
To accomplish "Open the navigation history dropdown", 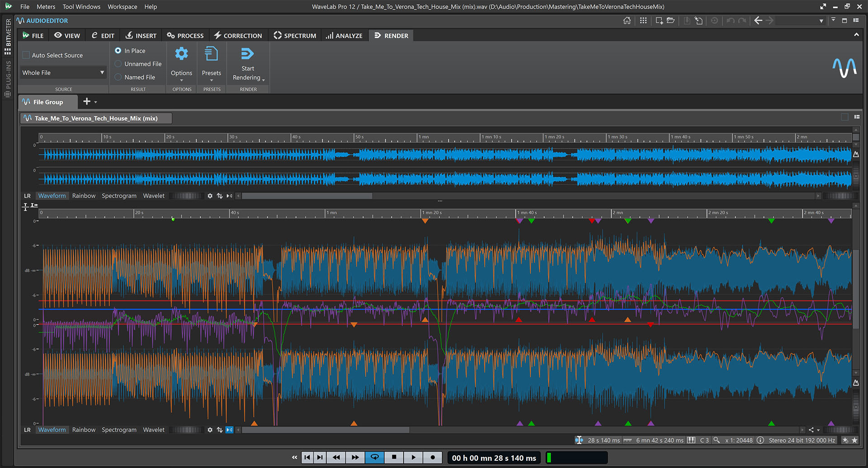I will coord(821,21).
